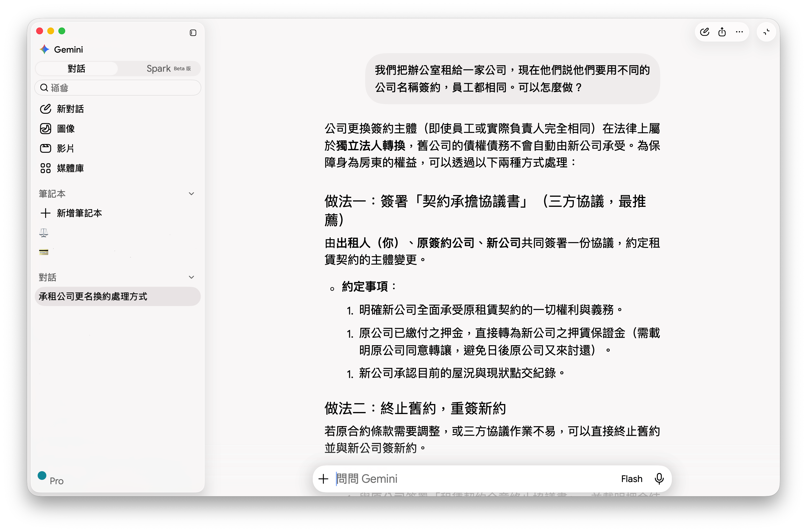Open the three-dot more options menu

[x=739, y=32]
